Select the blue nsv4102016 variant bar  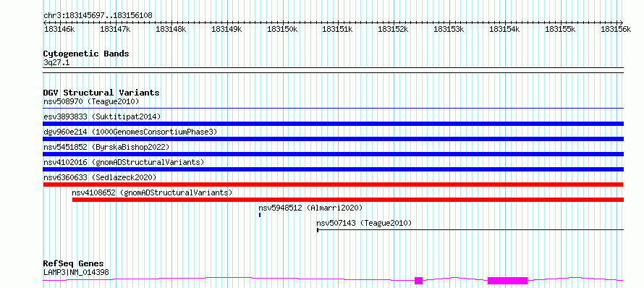tap(334, 169)
